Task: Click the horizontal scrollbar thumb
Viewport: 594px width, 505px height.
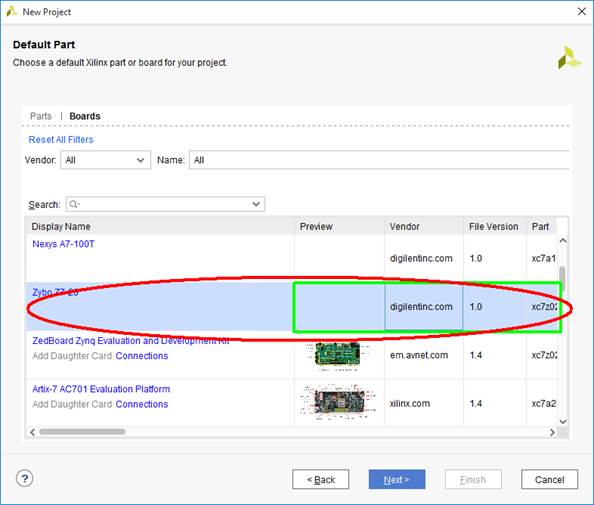Action: 82,432
